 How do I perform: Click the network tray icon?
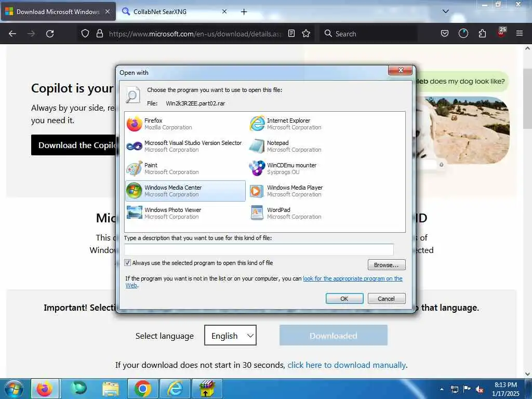454,389
